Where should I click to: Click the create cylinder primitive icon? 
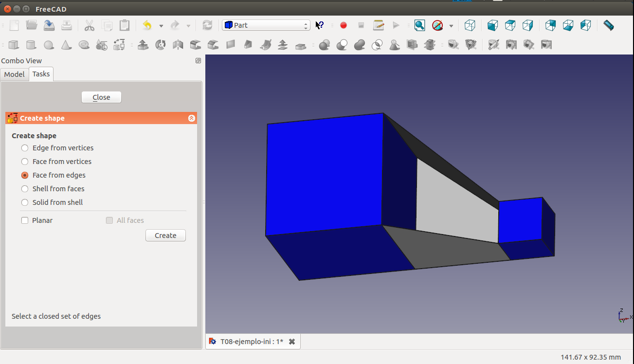click(x=31, y=45)
